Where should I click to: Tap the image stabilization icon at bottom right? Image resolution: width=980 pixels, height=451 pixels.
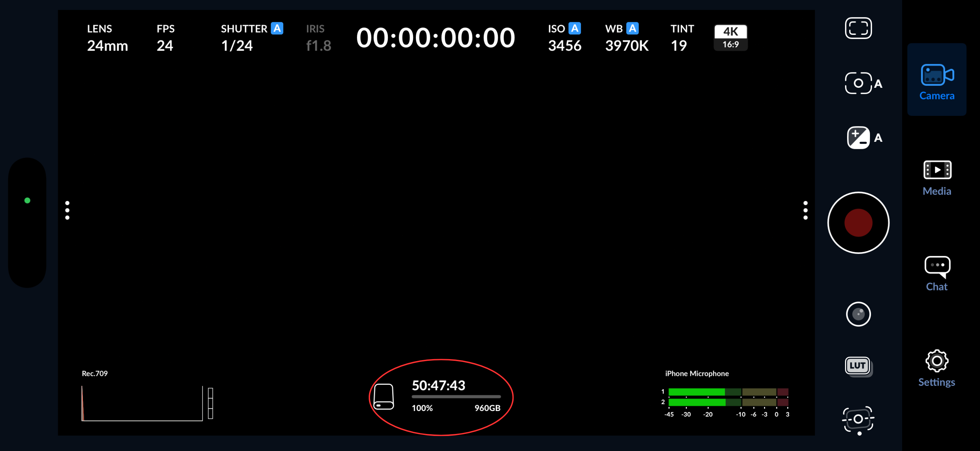pos(858,419)
